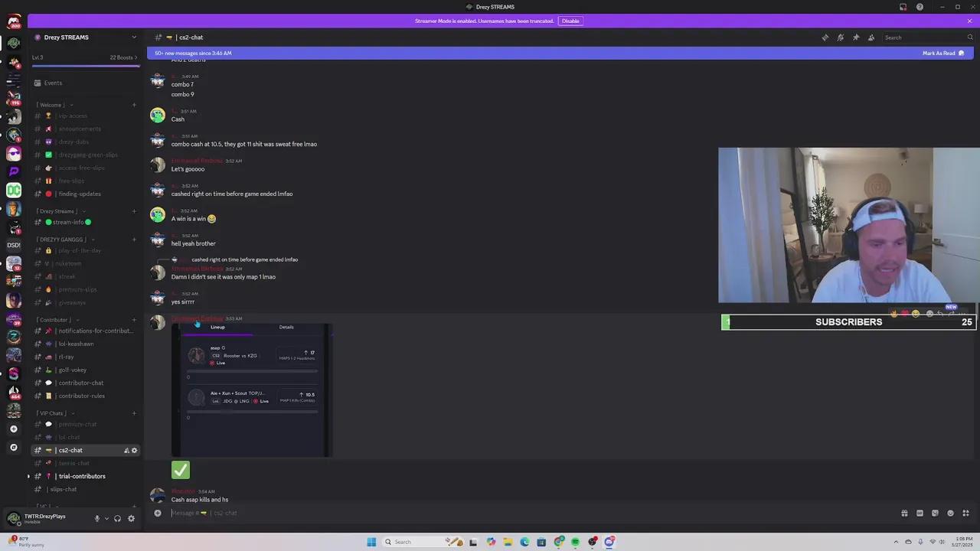Collapse the Contributor category
Image resolution: width=980 pixels, height=551 pixels.
[x=56, y=320]
